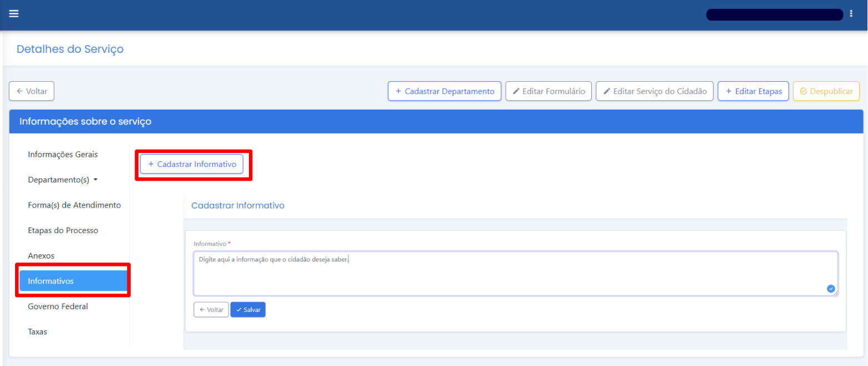868x366 pixels.
Task: Click Editar Etapas button
Action: tap(753, 91)
